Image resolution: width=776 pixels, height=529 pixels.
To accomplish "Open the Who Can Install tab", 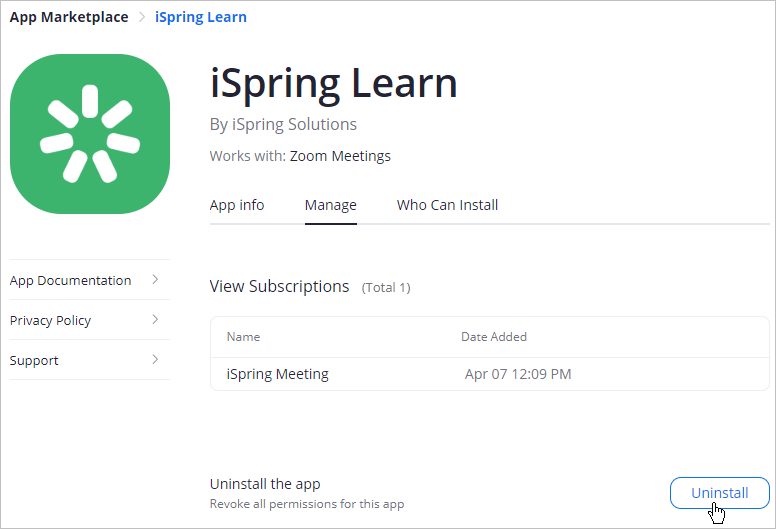I will pos(447,205).
